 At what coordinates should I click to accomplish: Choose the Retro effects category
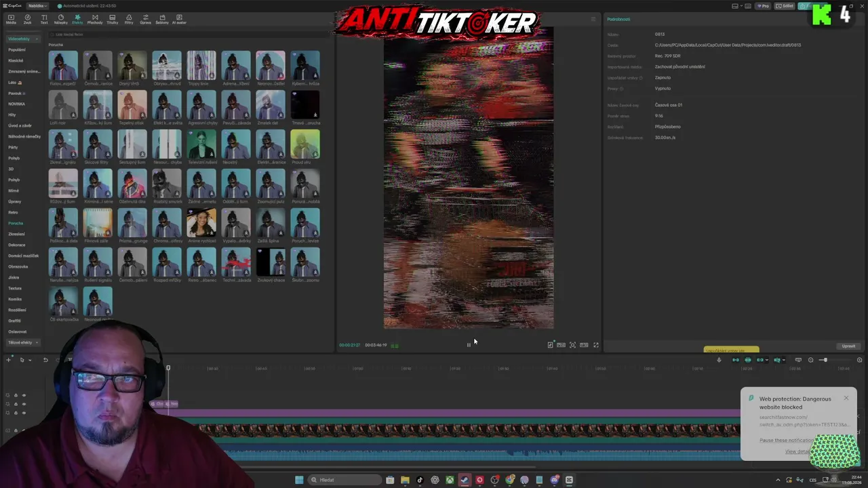pyautogui.click(x=13, y=212)
